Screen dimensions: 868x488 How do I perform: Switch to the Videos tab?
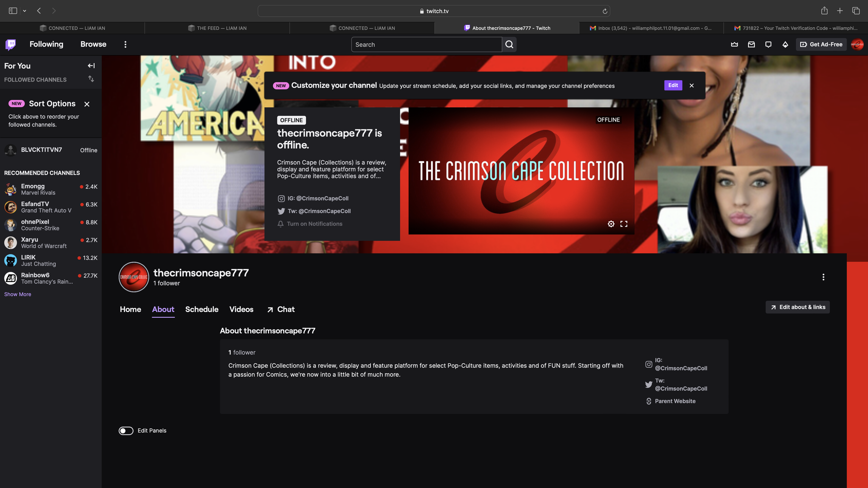click(x=241, y=309)
